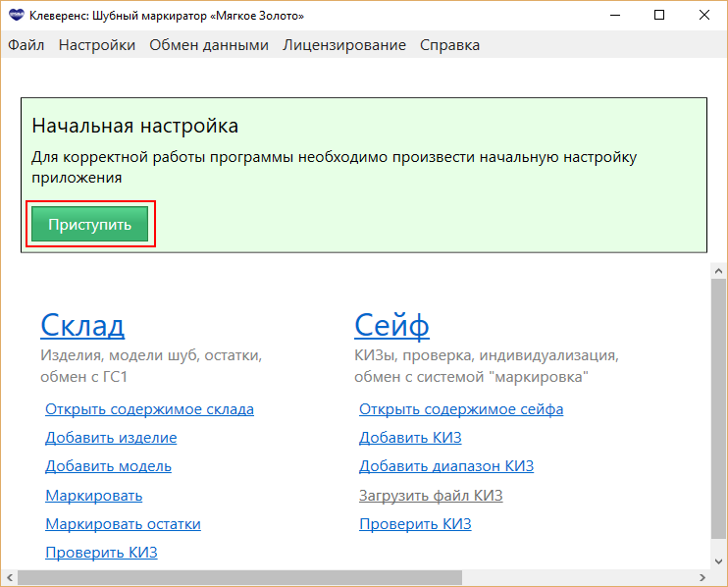Click Маркировать остатки link
The image size is (728, 587).
click(123, 524)
